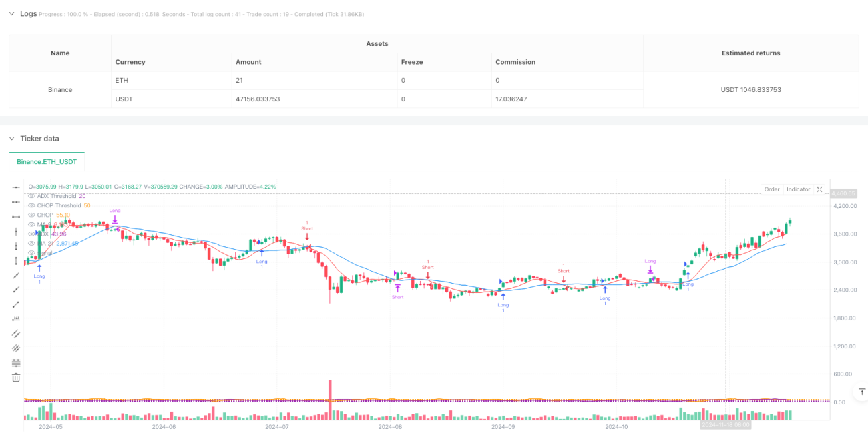Image resolution: width=868 pixels, height=433 pixels.
Task: Toggle visibility of CHOP Threshold indicator
Action: click(31, 205)
